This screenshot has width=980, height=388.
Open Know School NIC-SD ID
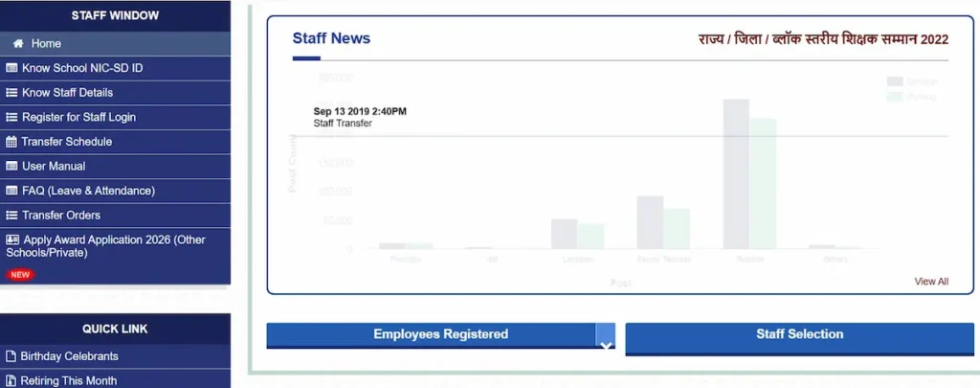click(x=115, y=68)
